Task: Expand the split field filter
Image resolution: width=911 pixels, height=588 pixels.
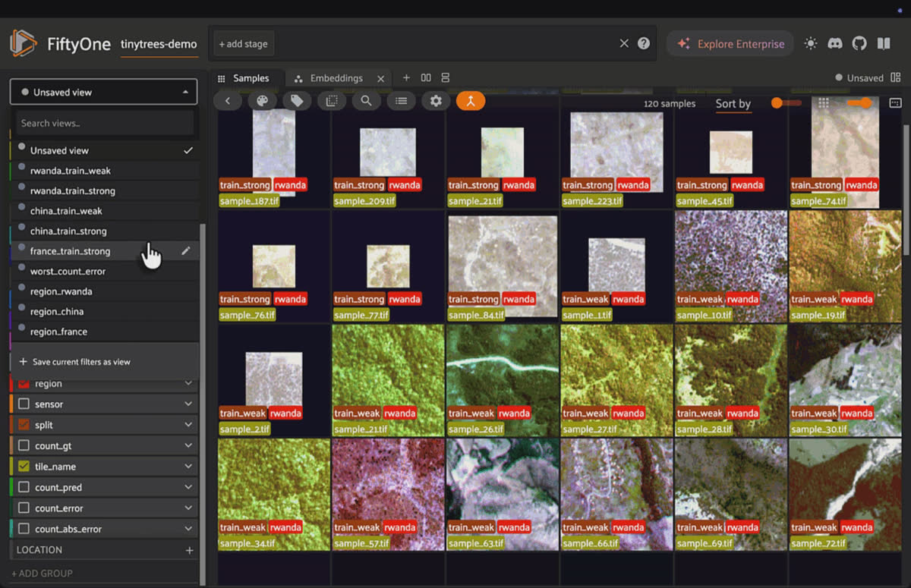Action: pos(188,425)
